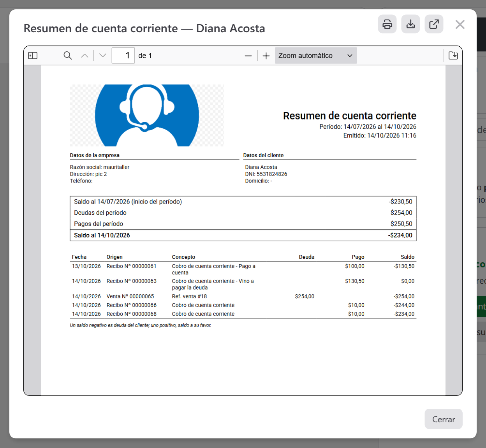Select 'Dirección: pic 2' text
486x448 pixels.
[88, 174]
